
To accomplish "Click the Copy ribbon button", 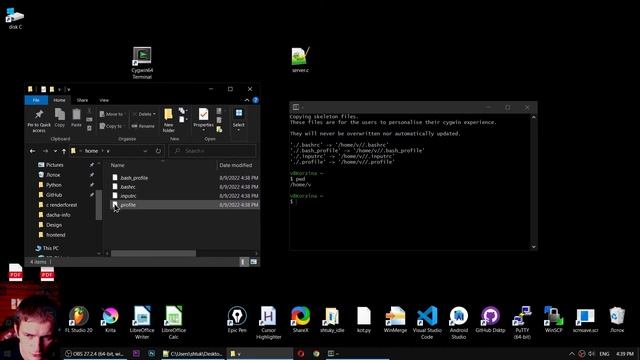I will [x=60, y=118].
